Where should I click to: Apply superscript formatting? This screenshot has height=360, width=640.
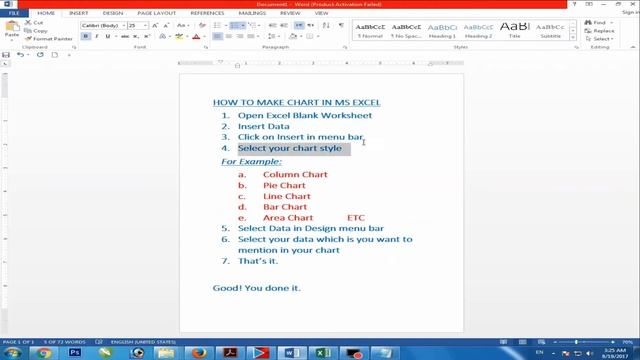click(x=147, y=36)
